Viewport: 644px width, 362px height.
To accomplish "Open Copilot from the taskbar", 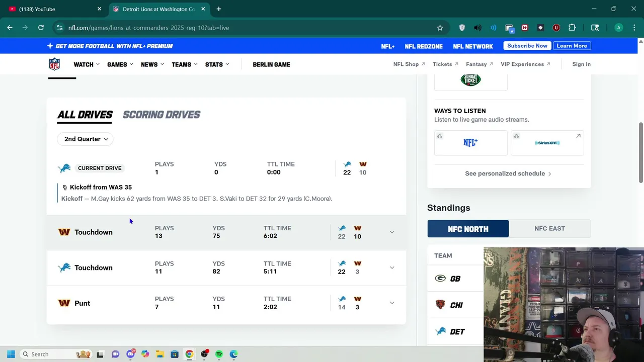I will click(x=145, y=354).
